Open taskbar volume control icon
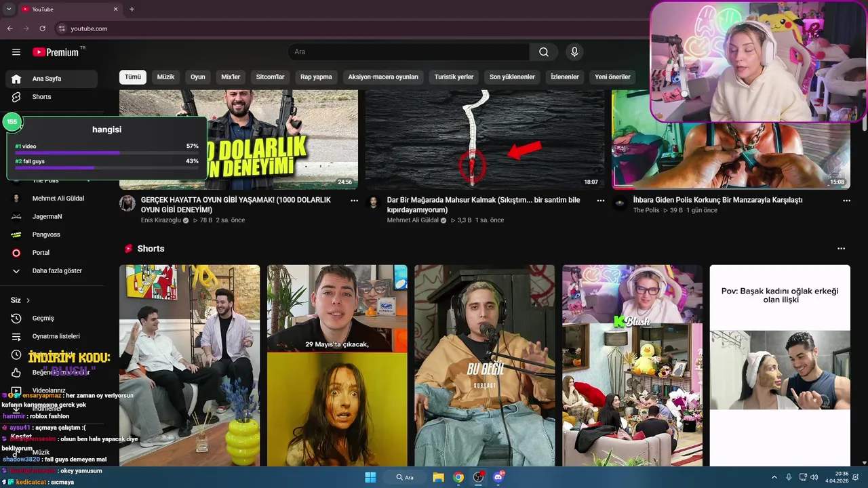Screen dimensions: 868x488 (x=814, y=477)
